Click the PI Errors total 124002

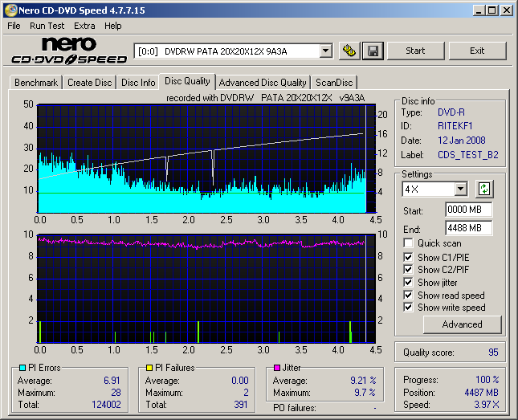106,405
